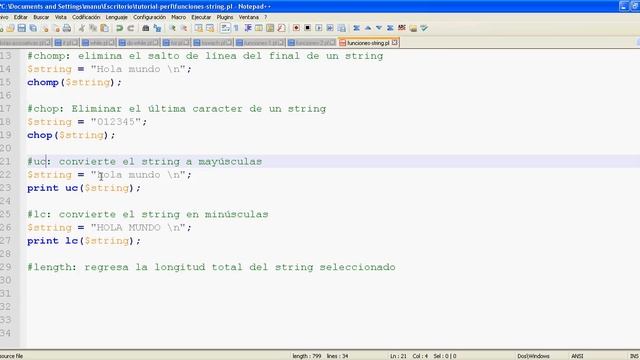Zoom in toolbar icon
Screen dimensions: 640x360
coord(172,28)
